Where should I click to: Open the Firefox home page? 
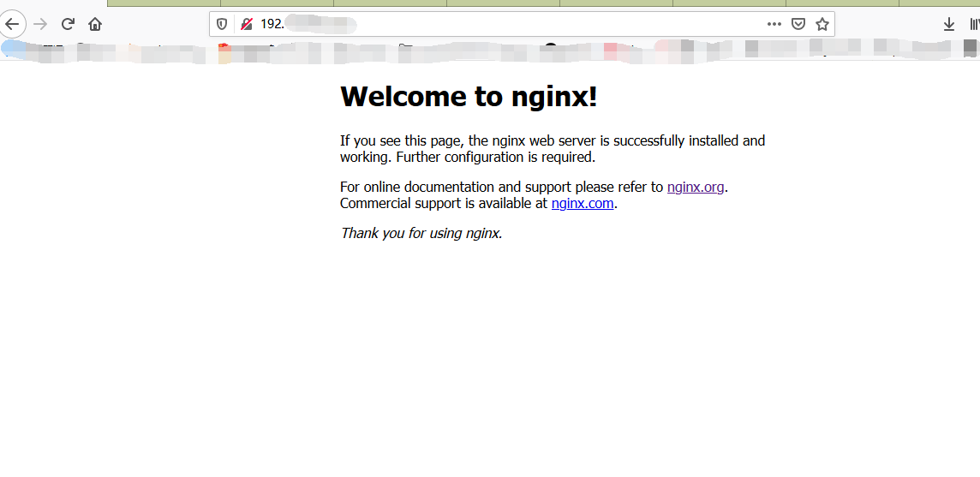[95, 24]
